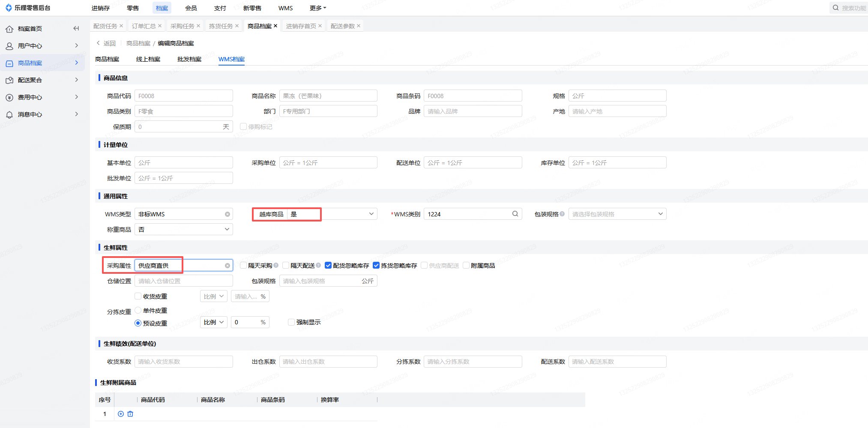This screenshot has height=428, width=868.
Task: Switch to the 批发档案 sub-tab
Action: (x=189, y=59)
